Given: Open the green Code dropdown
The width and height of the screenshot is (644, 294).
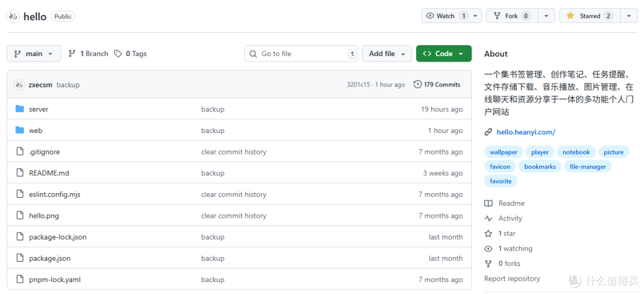Looking at the screenshot, I should pyautogui.click(x=444, y=54).
